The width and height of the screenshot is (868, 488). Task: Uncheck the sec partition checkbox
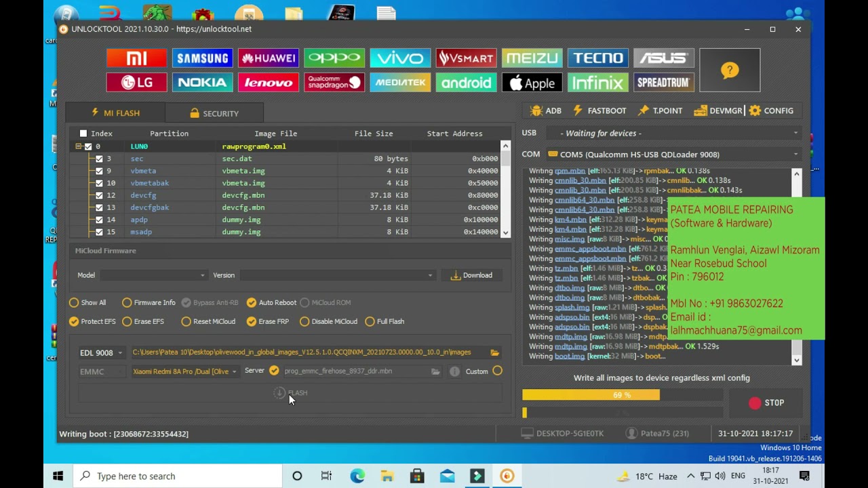(99, 159)
